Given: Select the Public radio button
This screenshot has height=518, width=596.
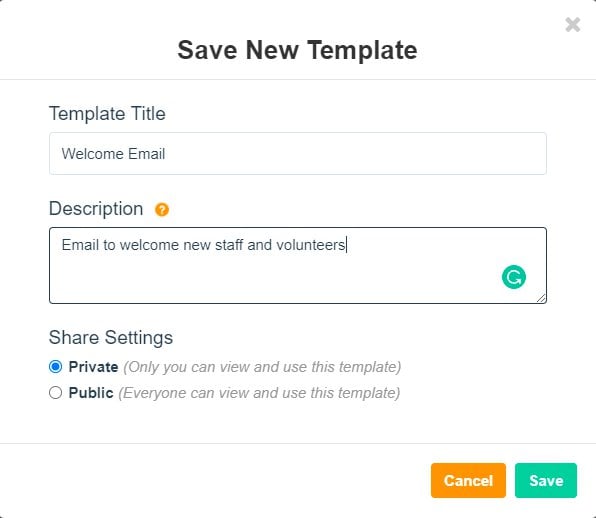Looking at the screenshot, I should pos(55,393).
